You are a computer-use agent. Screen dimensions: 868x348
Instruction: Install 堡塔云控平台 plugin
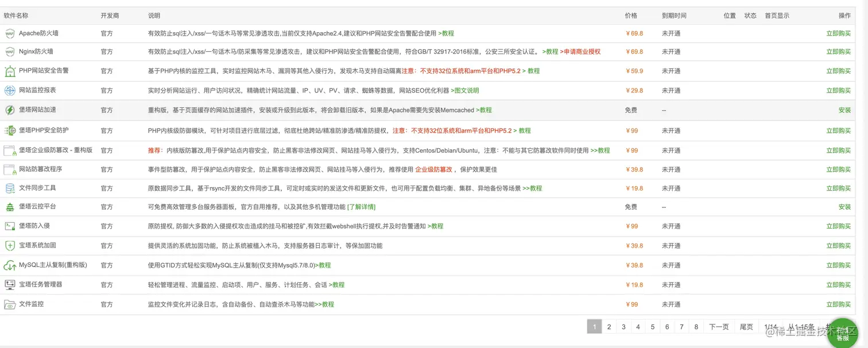click(x=844, y=207)
